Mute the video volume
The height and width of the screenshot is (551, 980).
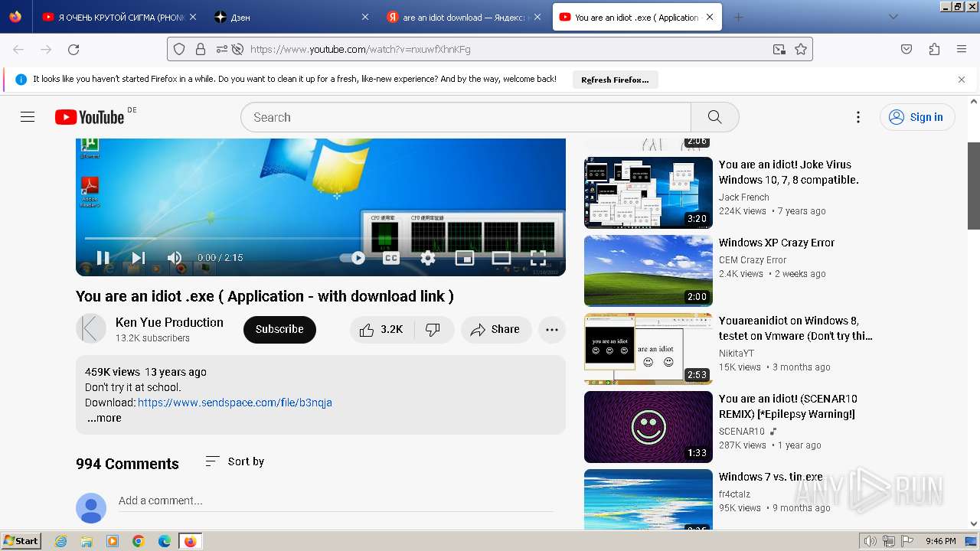pos(175,258)
